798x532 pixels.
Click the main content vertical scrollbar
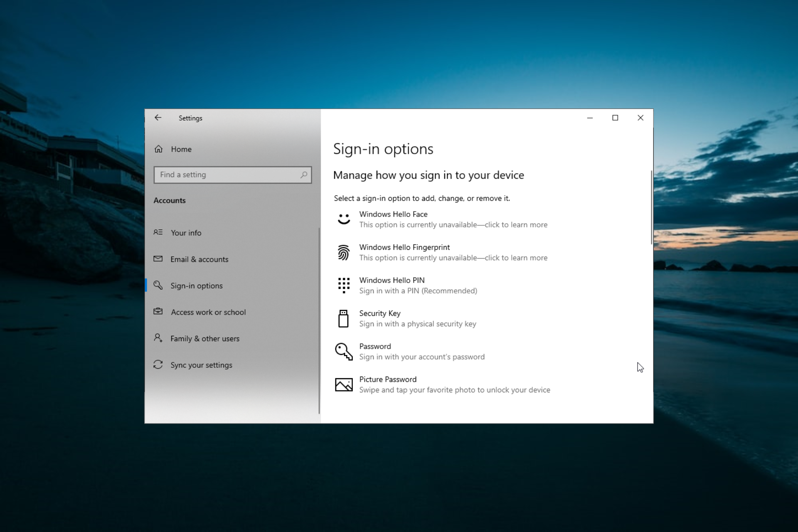click(x=651, y=207)
